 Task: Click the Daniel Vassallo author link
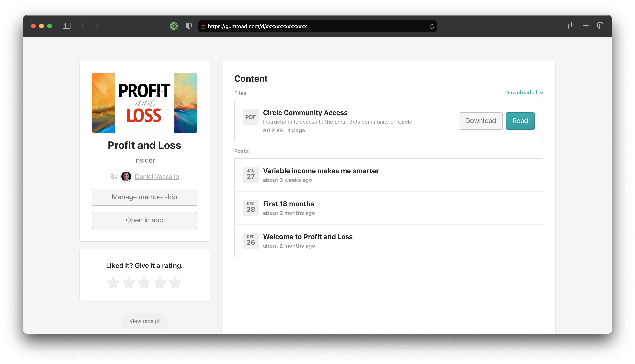pyautogui.click(x=157, y=177)
